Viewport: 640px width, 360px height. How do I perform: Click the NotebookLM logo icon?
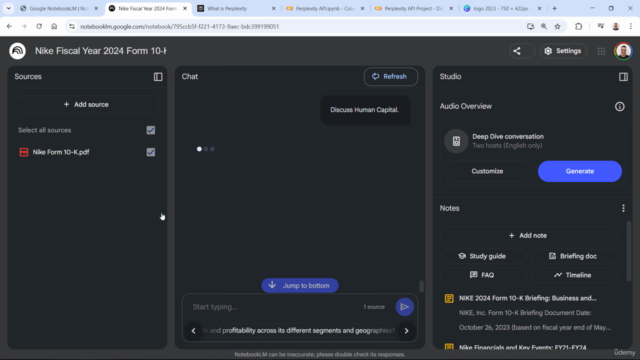[x=18, y=51]
